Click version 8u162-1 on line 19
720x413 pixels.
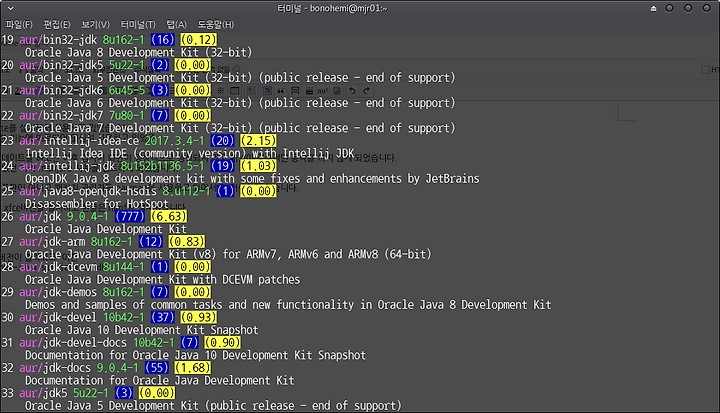124,40
